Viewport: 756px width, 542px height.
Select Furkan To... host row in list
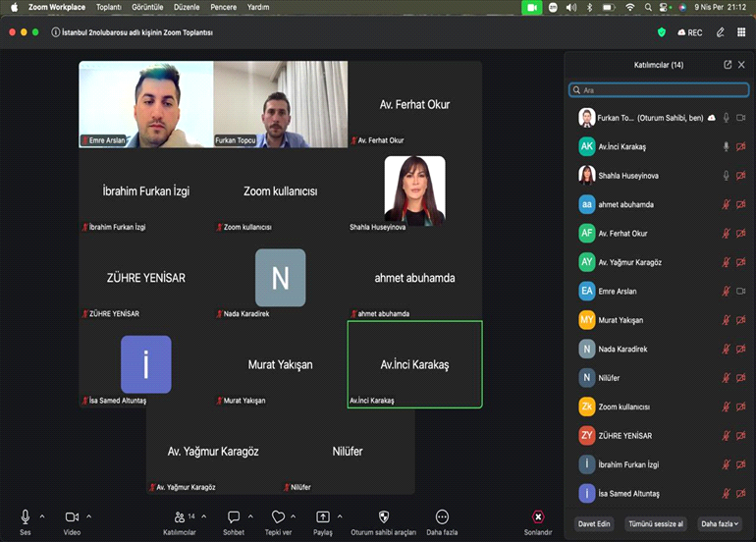659,118
